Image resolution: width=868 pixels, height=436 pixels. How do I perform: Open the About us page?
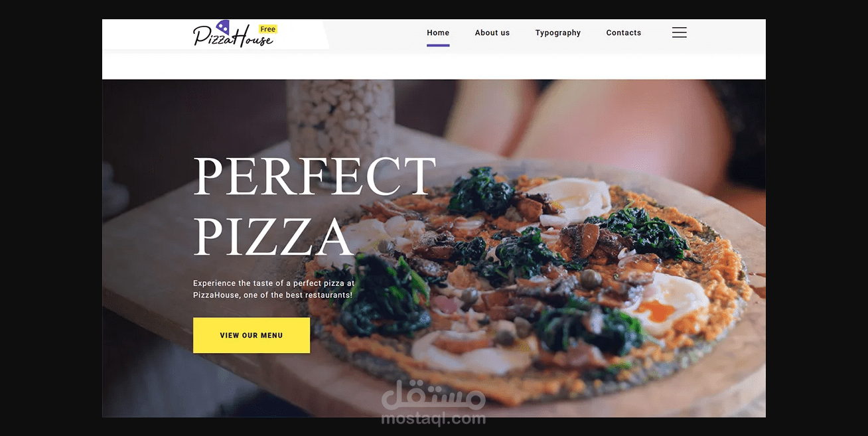tap(492, 33)
